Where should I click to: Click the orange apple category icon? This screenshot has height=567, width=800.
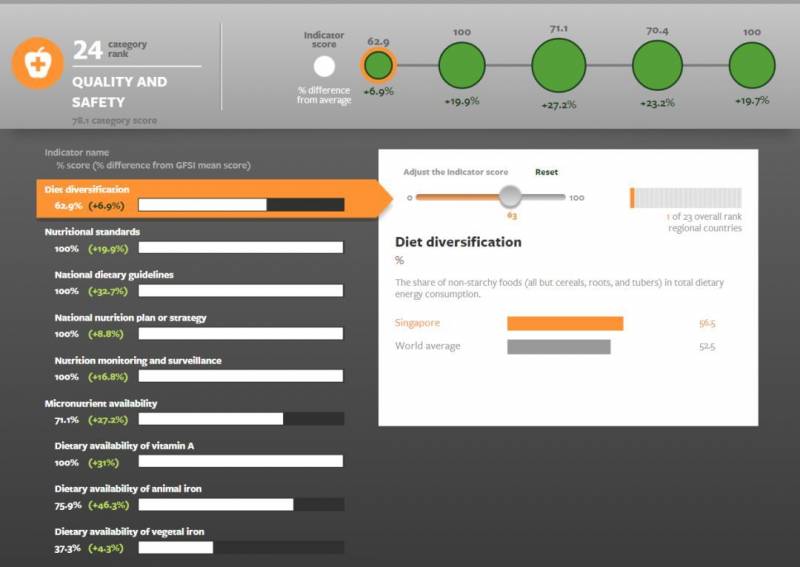[x=38, y=64]
